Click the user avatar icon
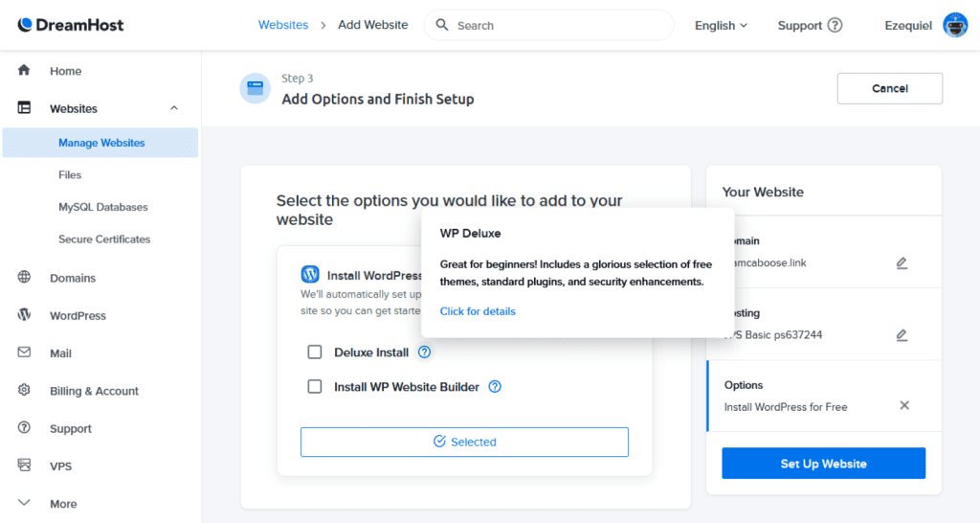 pos(954,26)
